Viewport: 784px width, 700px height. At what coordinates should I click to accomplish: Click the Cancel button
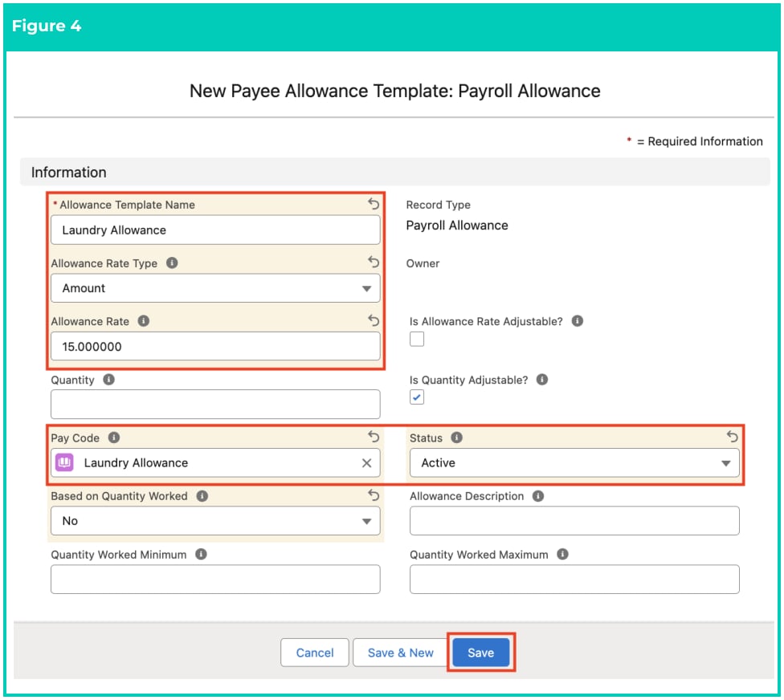click(315, 653)
